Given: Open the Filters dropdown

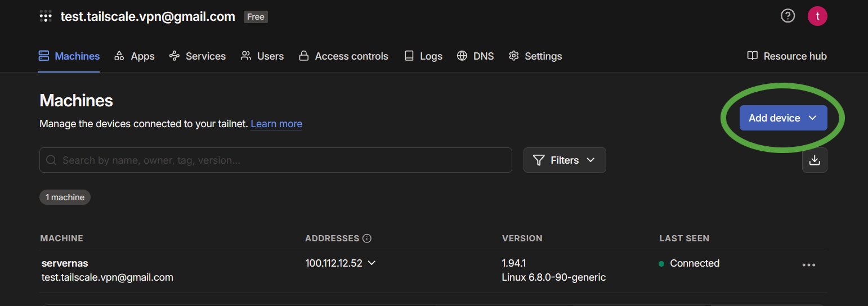Looking at the screenshot, I should 564,160.
